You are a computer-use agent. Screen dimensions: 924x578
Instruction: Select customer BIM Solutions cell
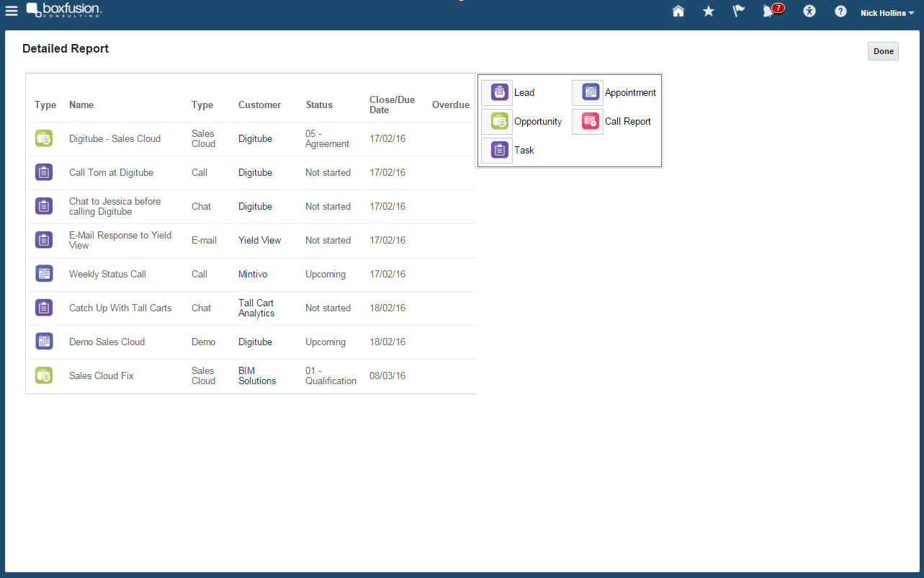pos(257,375)
